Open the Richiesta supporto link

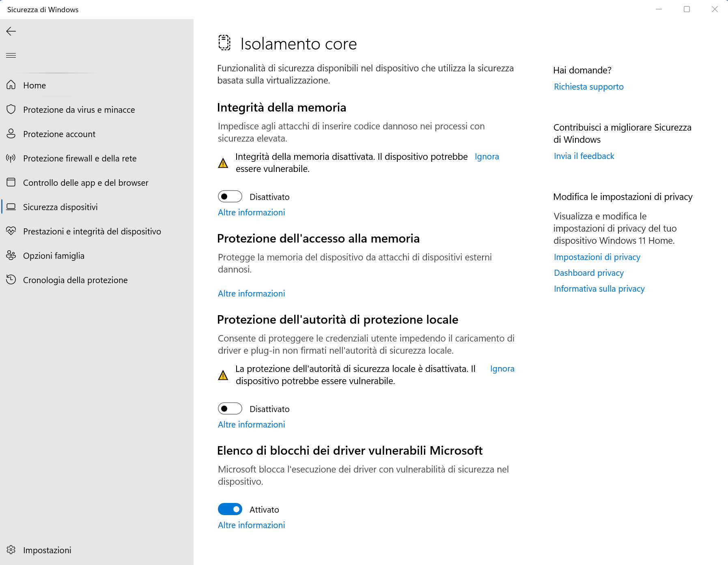click(589, 87)
